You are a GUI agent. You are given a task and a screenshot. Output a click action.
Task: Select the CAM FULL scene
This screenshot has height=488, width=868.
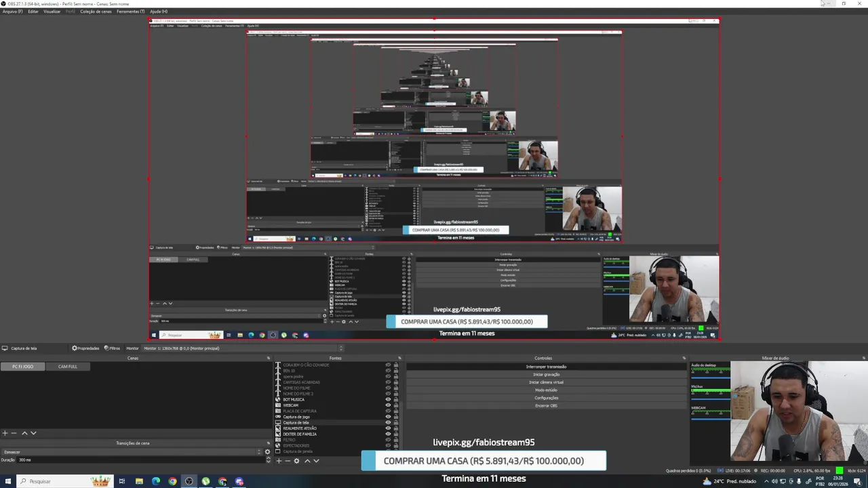click(67, 367)
